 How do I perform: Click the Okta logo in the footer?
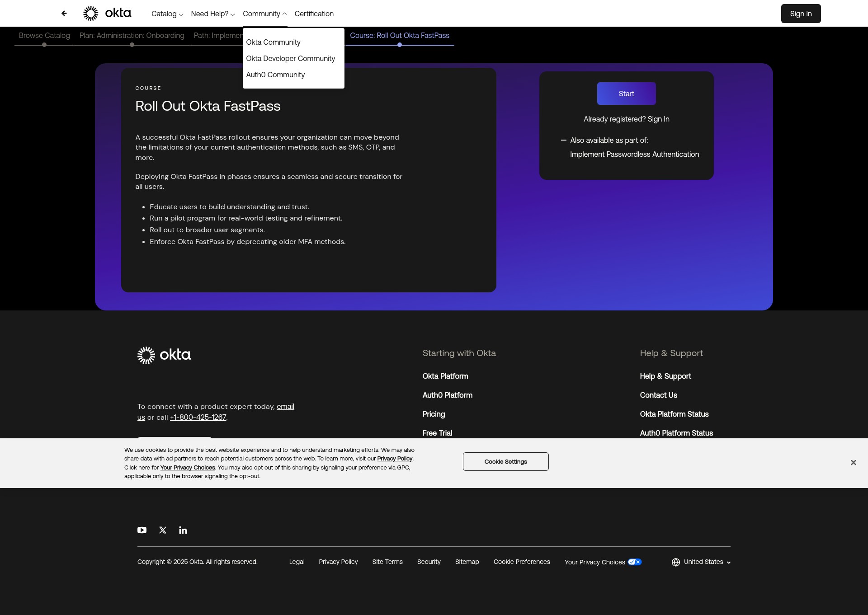pos(164,355)
